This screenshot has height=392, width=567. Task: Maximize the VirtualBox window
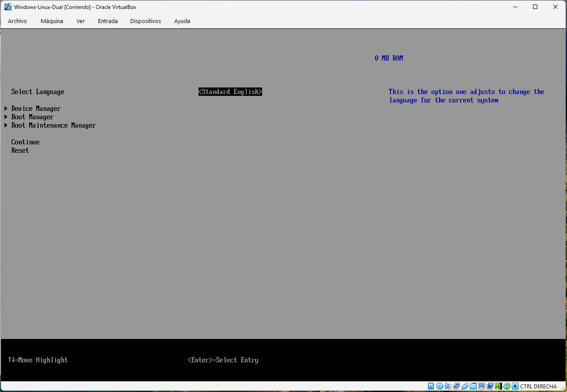tap(535, 7)
